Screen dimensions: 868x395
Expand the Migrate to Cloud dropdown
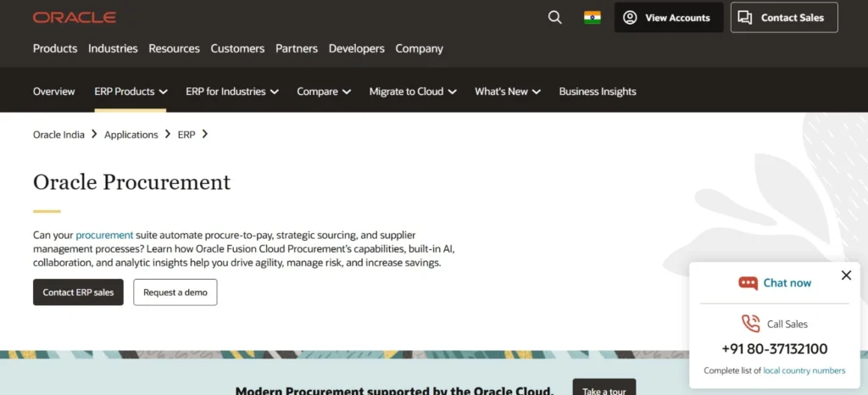click(413, 92)
